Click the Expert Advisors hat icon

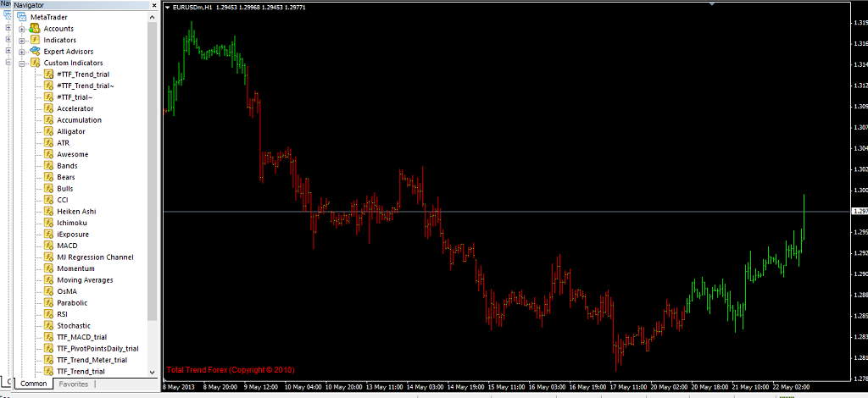coord(35,52)
